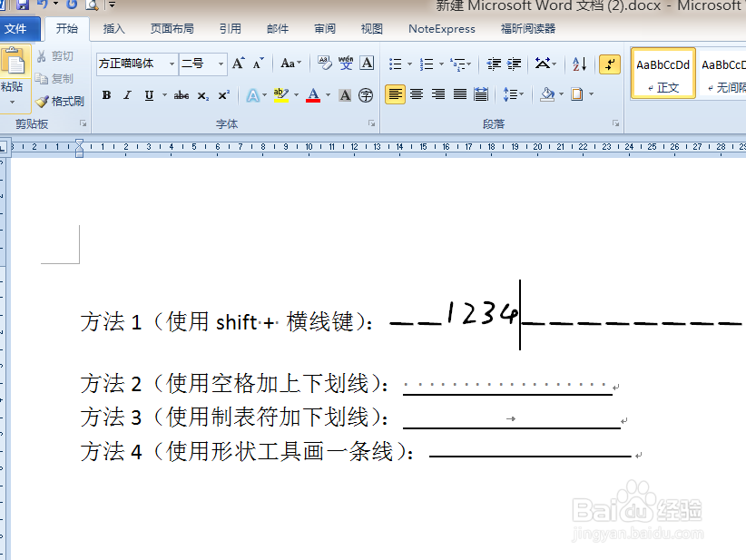The image size is (746, 560).
Task: Apply subscript formatting
Action: pos(201,94)
